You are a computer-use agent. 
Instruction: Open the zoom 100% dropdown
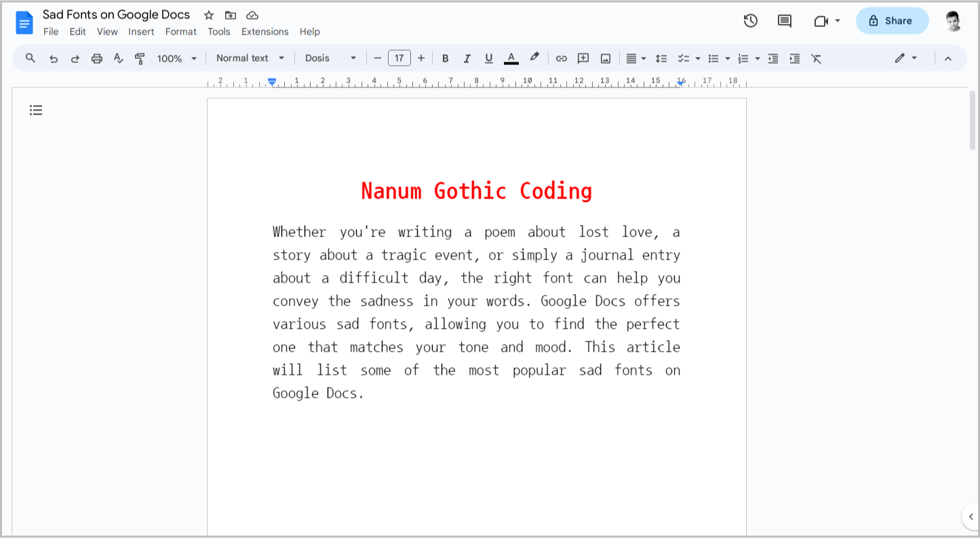[177, 59]
